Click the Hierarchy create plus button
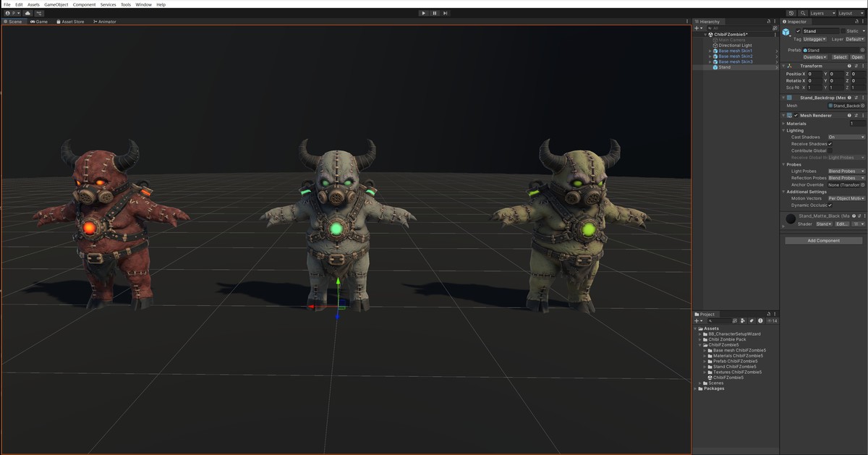Screen dimensions: 868x455 [697, 27]
